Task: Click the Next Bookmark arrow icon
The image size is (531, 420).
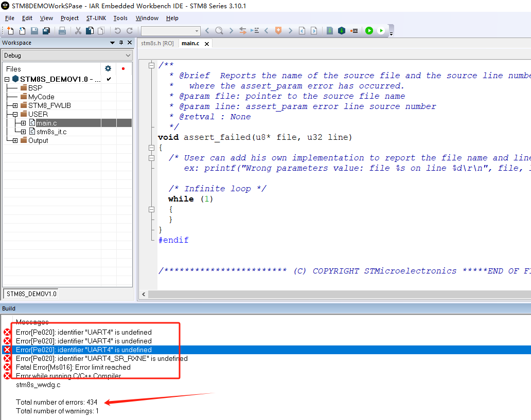Action: click(290, 31)
